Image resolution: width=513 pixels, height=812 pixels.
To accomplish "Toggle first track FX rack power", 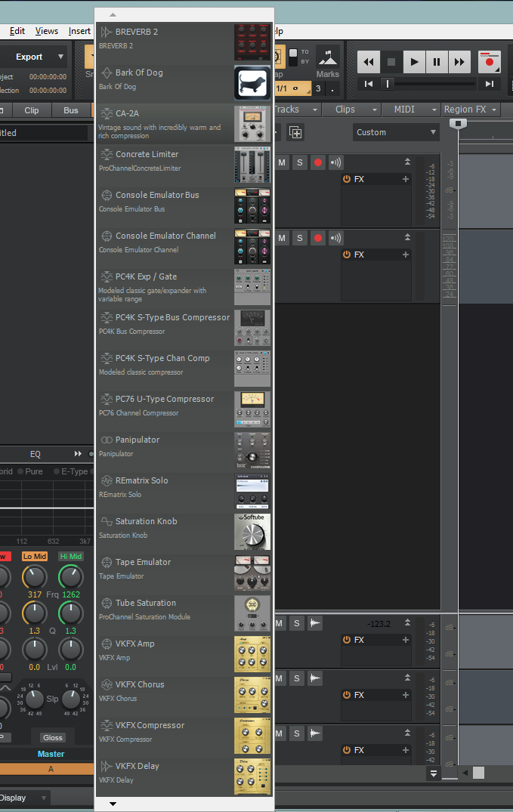I will coord(347,179).
